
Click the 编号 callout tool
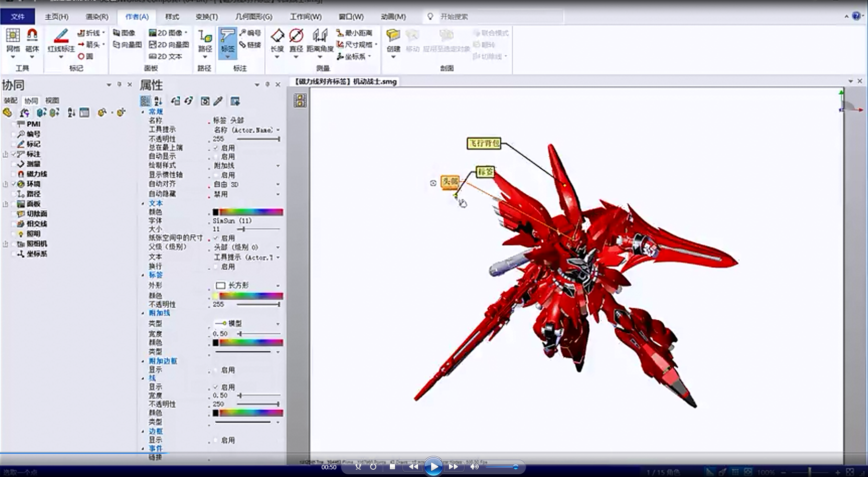[250, 33]
